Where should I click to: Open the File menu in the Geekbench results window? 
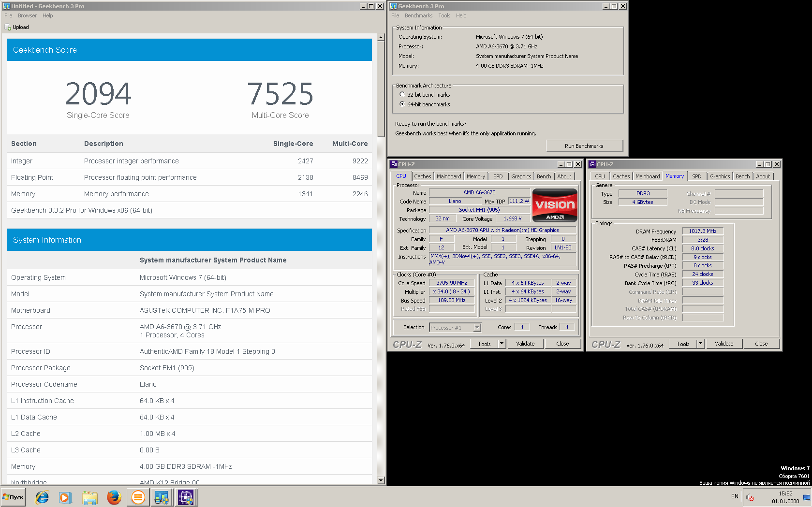pos(8,15)
